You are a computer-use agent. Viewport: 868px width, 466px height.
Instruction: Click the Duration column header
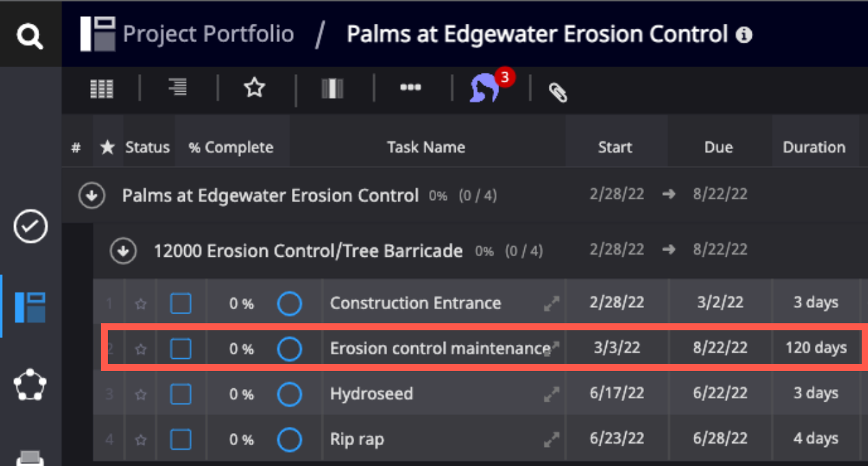click(814, 148)
